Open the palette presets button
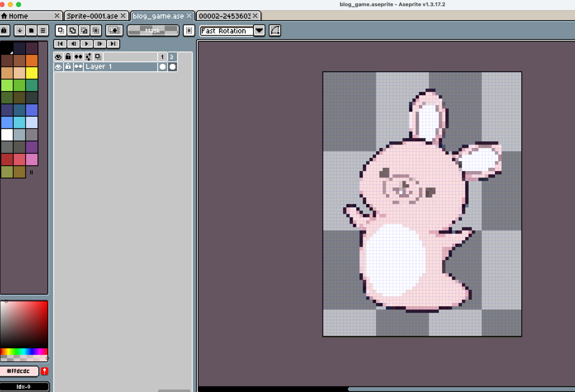Viewport: 575px width, 392px height. pyautogui.click(x=31, y=30)
